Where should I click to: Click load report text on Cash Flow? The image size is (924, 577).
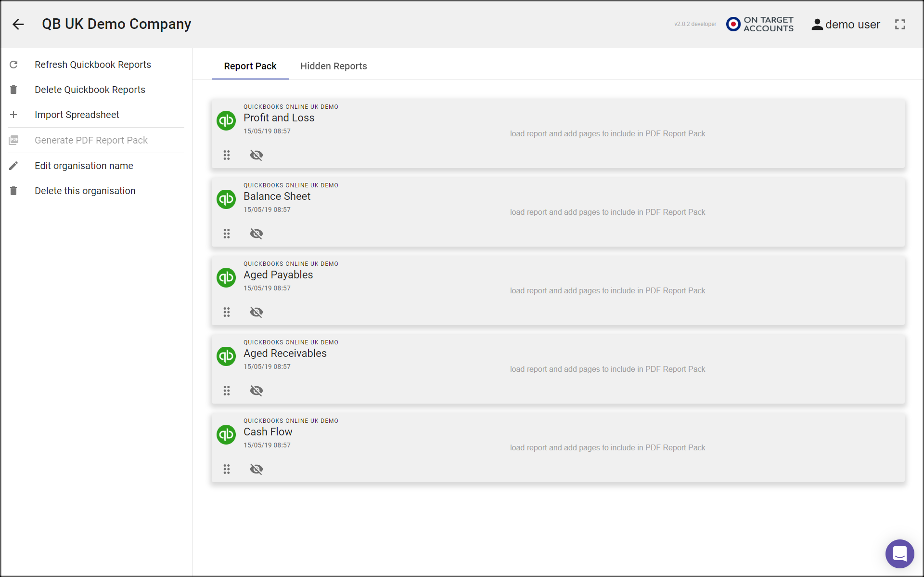coord(607,448)
